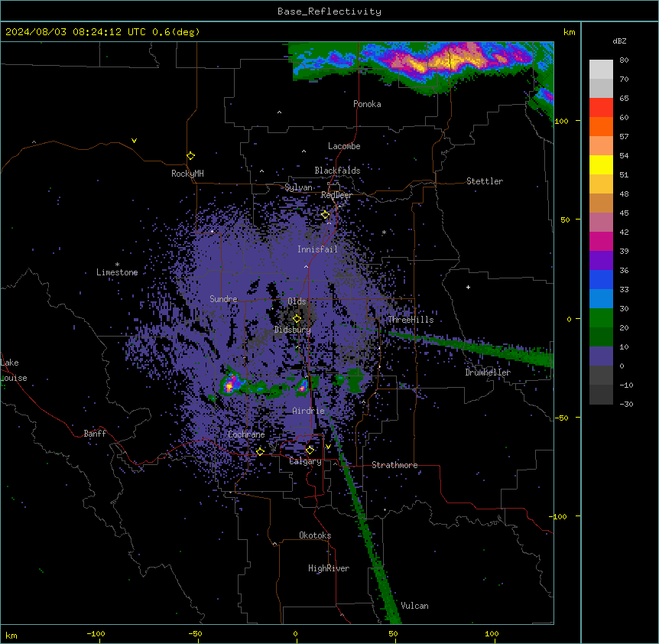Click the km unit label at top right
Image resolution: width=659 pixels, height=644 pixels.
570,32
